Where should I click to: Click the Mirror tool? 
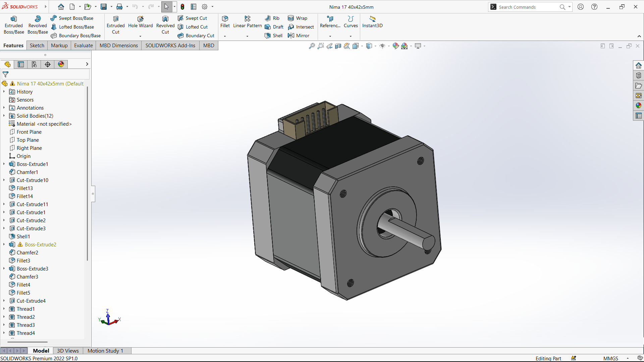coord(299,36)
